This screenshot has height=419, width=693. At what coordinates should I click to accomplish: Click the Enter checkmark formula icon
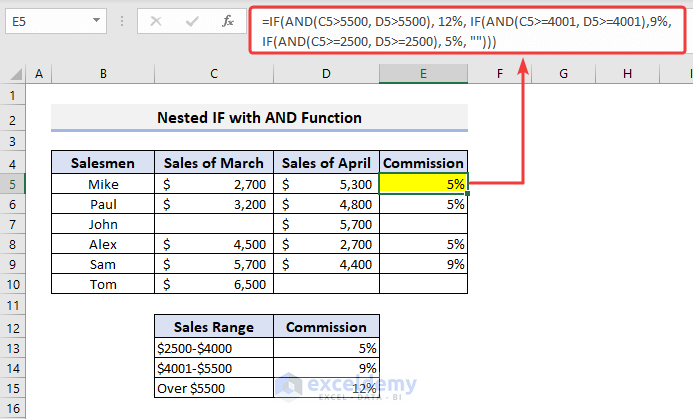click(x=190, y=20)
